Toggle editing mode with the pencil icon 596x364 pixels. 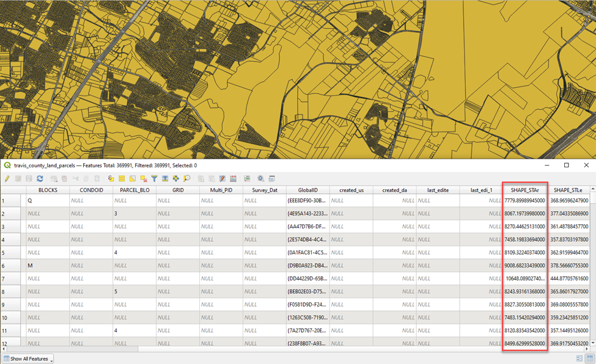click(x=7, y=179)
